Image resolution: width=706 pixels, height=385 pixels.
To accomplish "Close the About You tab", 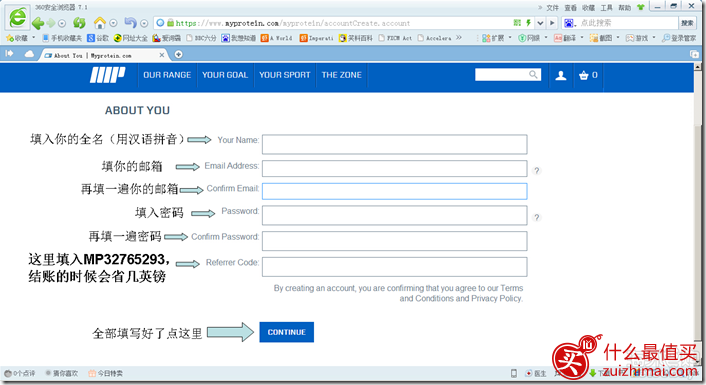I will tap(162, 55).
